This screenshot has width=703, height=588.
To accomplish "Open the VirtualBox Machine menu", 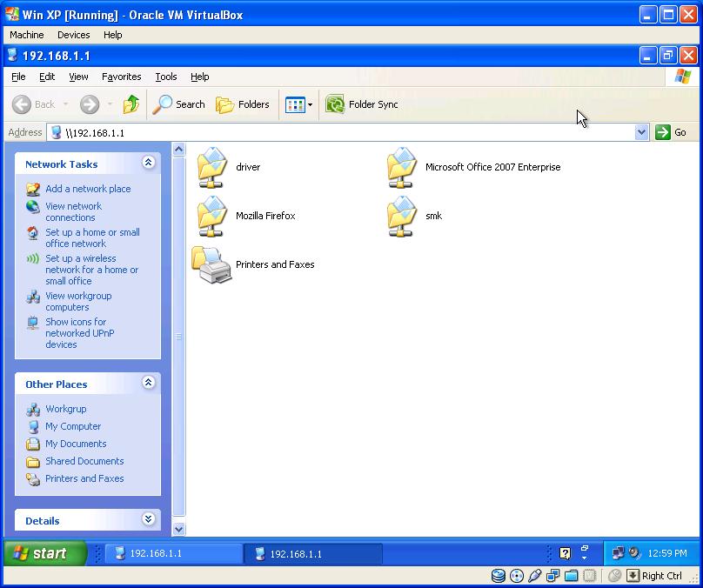I will pos(27,35).
